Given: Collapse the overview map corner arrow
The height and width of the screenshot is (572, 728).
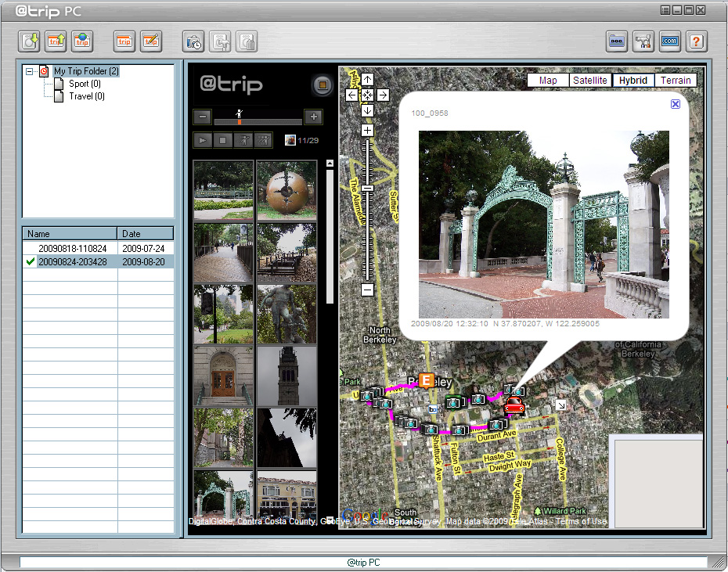Looking at the screenshot, I should click(x=561, y=405).
